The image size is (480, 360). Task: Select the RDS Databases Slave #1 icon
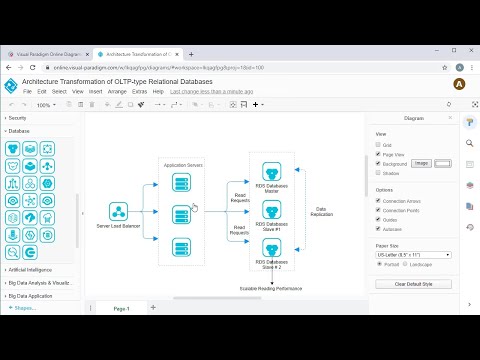(272, 209)
